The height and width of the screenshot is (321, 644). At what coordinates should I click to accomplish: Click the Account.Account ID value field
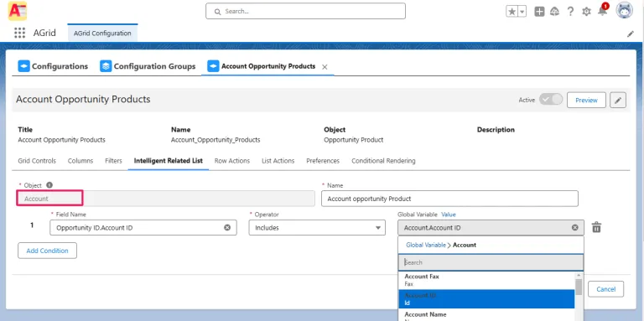click(x=491, y=227)
